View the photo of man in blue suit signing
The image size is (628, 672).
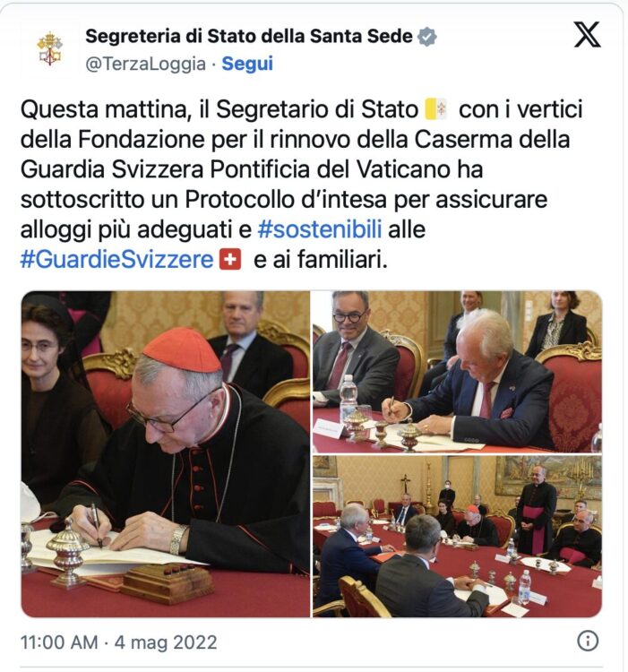click(x=457, y=372)
